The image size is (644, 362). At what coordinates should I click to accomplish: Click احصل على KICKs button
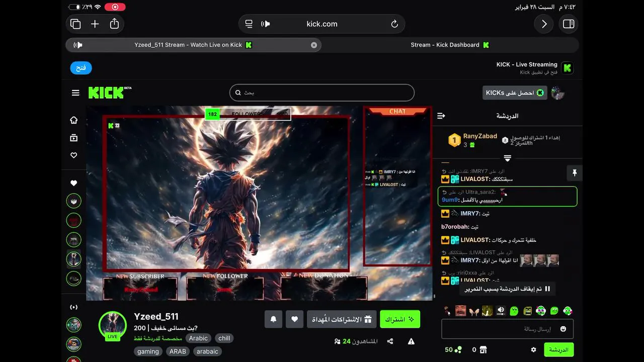click(x=515, y=93)
